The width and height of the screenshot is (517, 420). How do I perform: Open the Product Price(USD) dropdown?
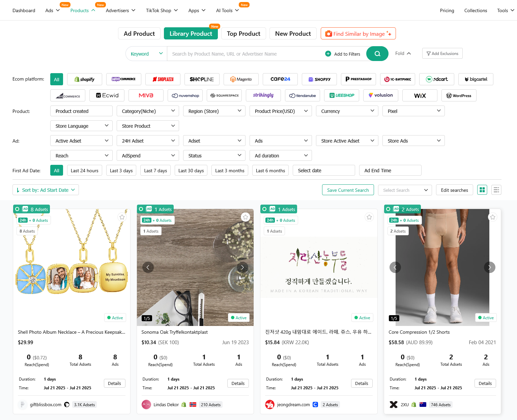click(x=281, y=111)
